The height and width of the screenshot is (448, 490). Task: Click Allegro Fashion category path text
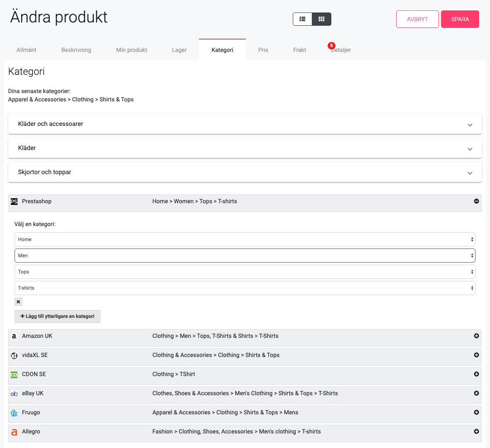[x=237, y=431]
